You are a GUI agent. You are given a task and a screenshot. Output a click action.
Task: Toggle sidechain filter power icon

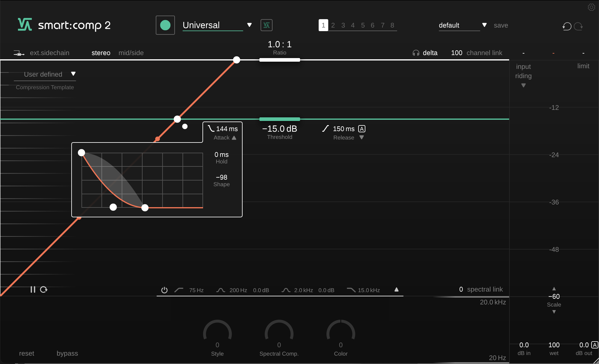tap(164, 290)
